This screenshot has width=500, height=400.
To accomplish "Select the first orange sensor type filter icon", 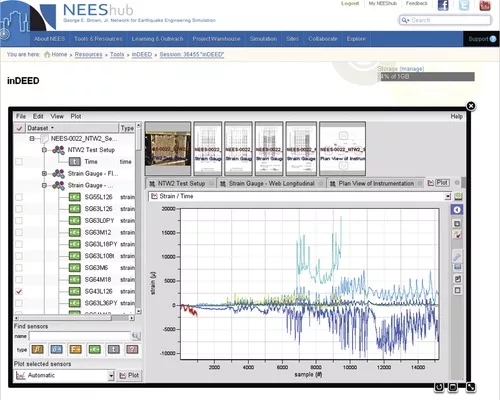I will point(37,349).
